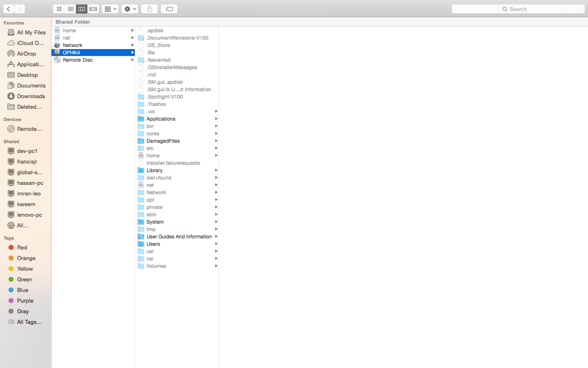Choose the Purple tag in sidebar
This screenshot has height=368, width=588.
[x=26, y=301]
